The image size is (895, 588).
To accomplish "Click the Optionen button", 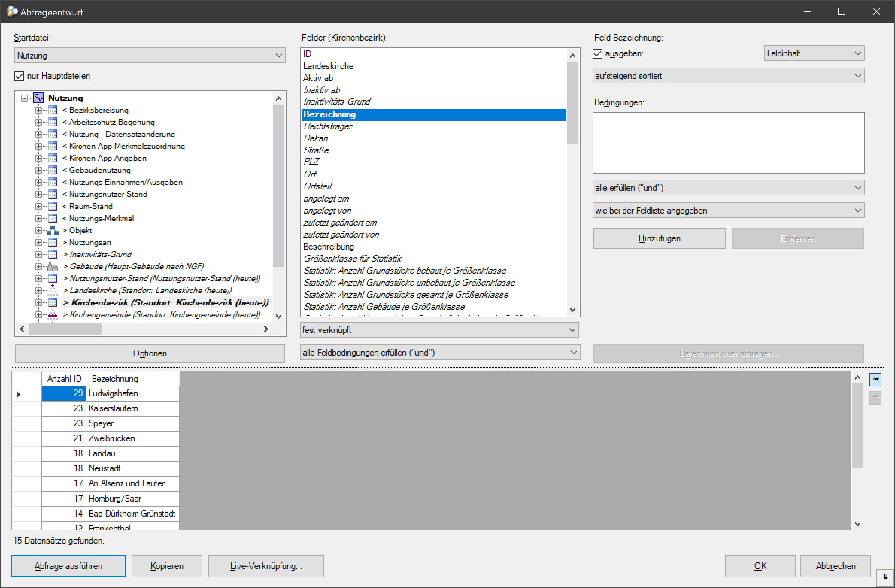I will click(x=150, y=353).
